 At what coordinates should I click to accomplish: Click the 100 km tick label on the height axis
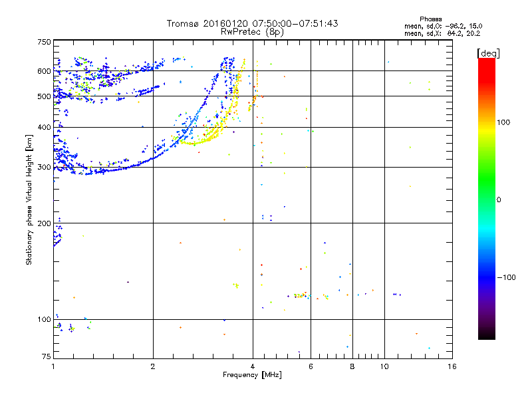[x=44, y=320]
